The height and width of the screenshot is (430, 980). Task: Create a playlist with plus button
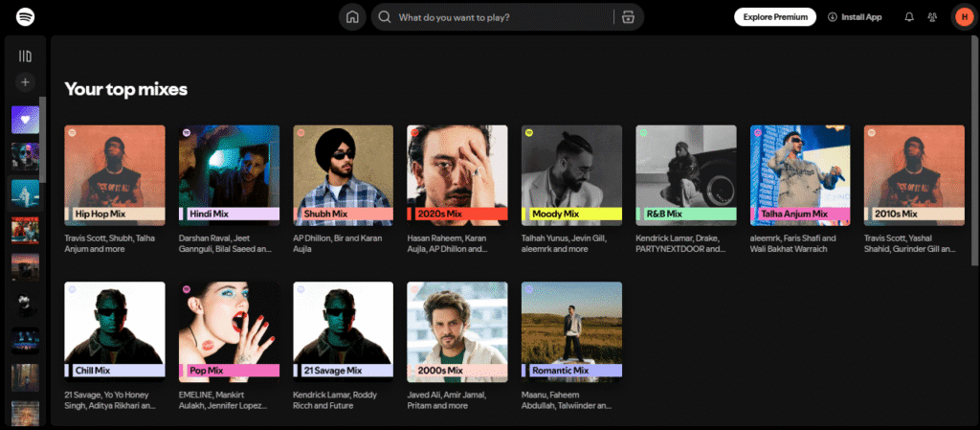pyautogui.click(x=25, y=81)
